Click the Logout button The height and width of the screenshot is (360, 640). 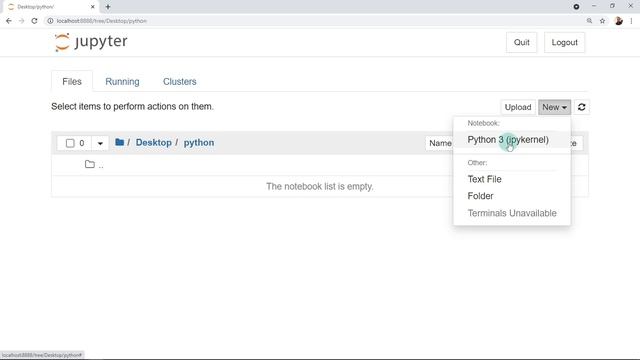(x=564, y=42)
